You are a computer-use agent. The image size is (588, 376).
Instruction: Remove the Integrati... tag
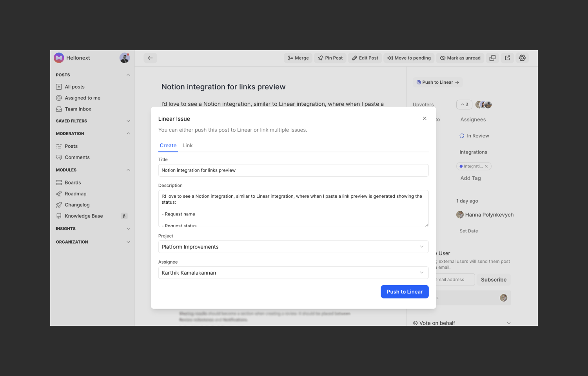click(x=486, y=166)
